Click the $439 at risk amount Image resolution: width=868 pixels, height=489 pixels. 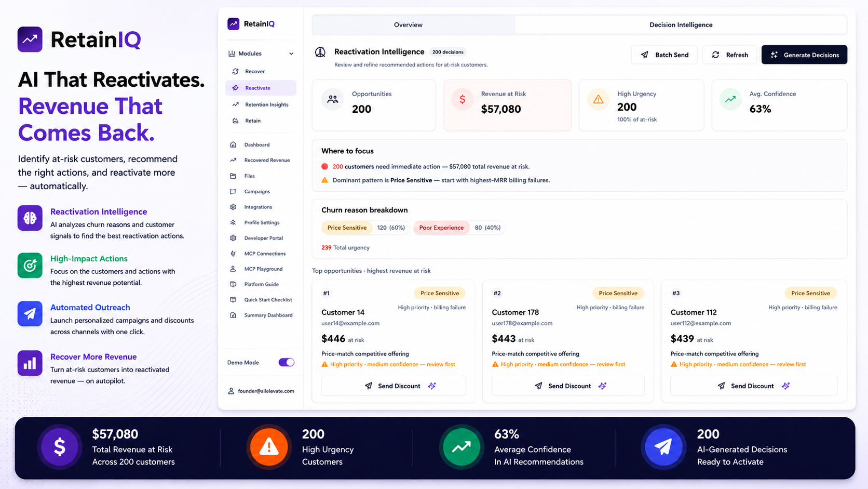(x=691, y=339)
